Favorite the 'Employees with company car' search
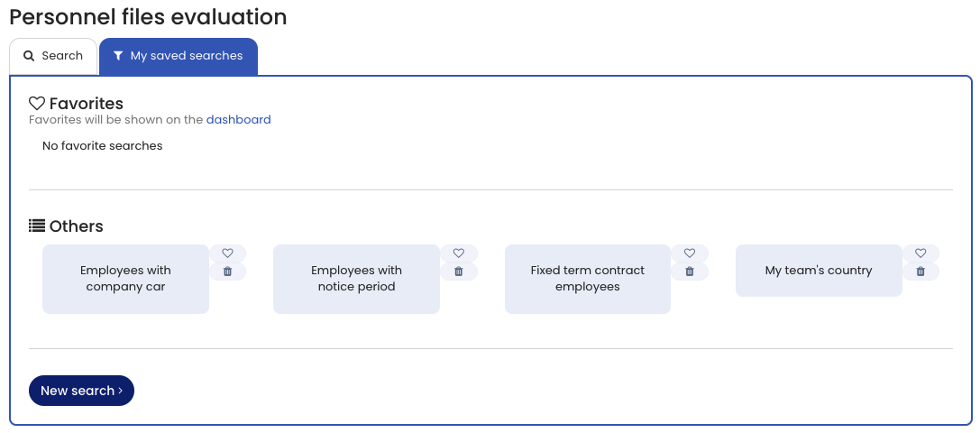 pos(228,253)
